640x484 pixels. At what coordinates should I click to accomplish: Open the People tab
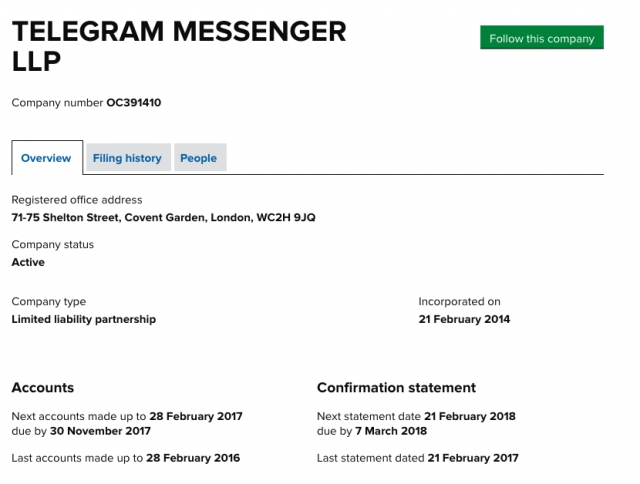(200, 158)
